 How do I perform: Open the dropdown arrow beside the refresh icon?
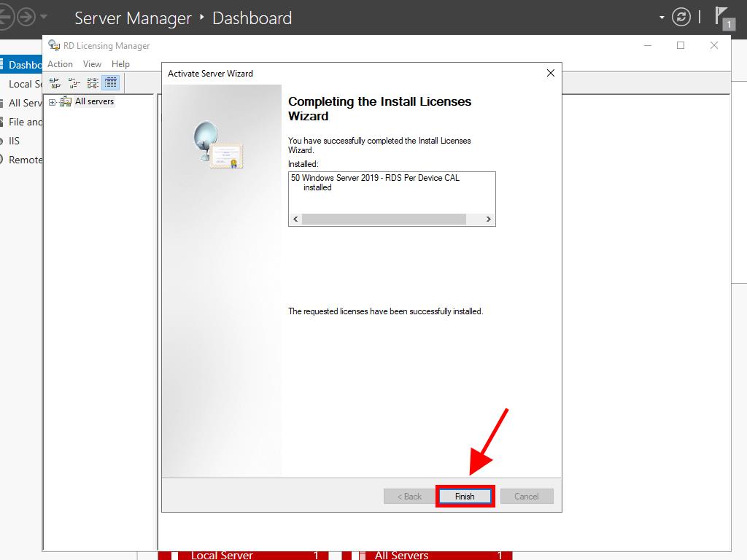tap(662, 17)
